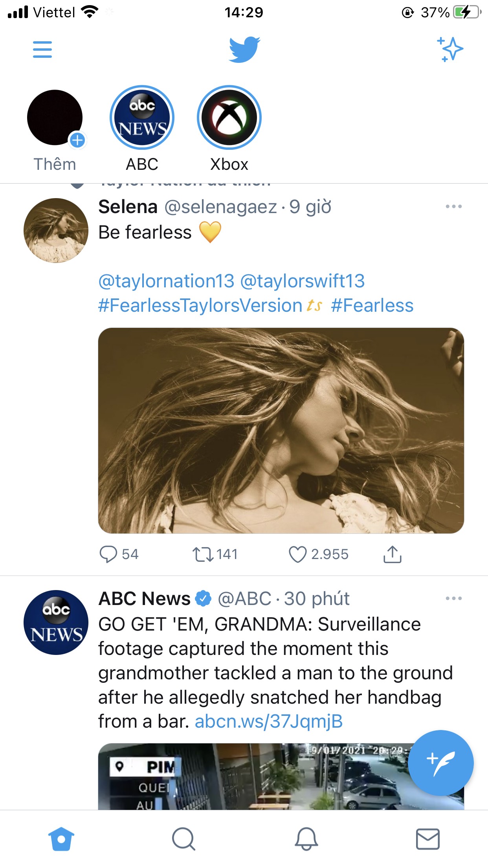The width and height of the screenshot is (488, 868).
Task: Like Selena's tweet with heart icon
Action: pyautogui.click(x=297, y=554)
